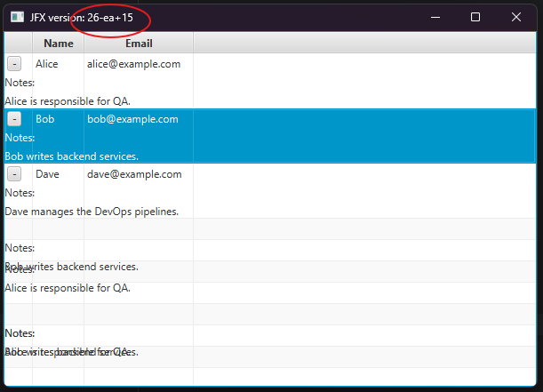This screenshot has width=543, height=392.
Task: Collapse Dave's row details
Action: [x=15, y=174]
